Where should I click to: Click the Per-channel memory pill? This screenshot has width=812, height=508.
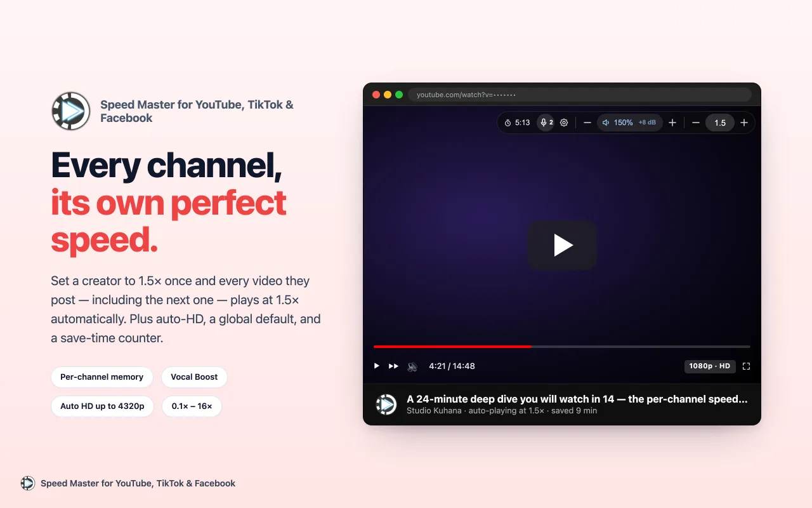102,377
